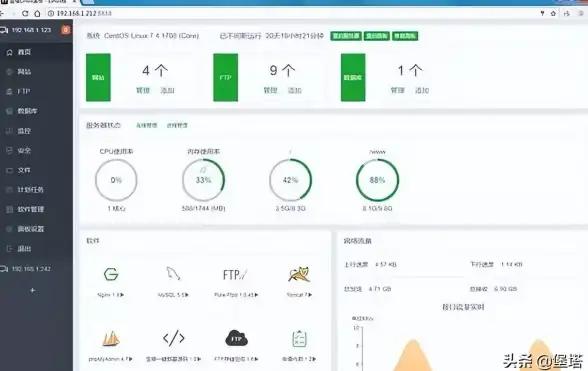The image size is (588, 371).
Task: Click the arrow next to Tomcat 7 label
Action: pyautogui.click(x=310, y=295)
